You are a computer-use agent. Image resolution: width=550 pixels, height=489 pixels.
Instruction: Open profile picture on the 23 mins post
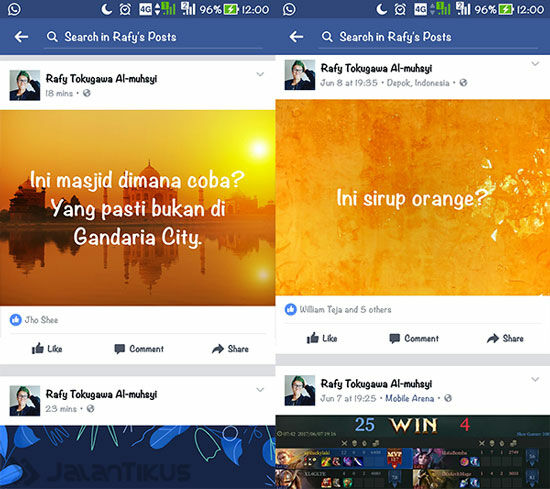pos(25,401)
